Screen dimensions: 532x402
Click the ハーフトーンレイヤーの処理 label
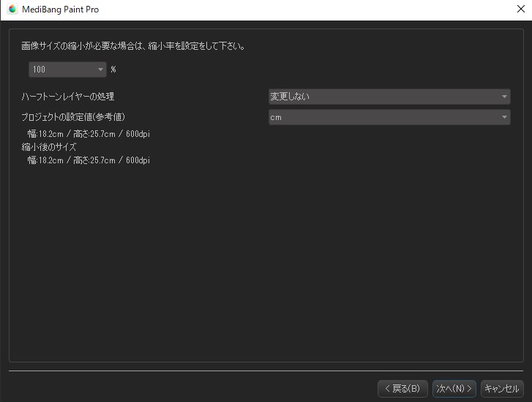[x=68, y=97]
